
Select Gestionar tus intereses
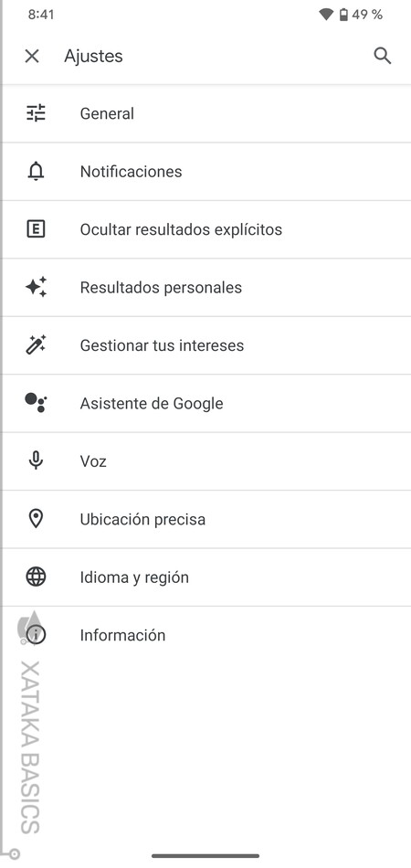tap(205, 344)
